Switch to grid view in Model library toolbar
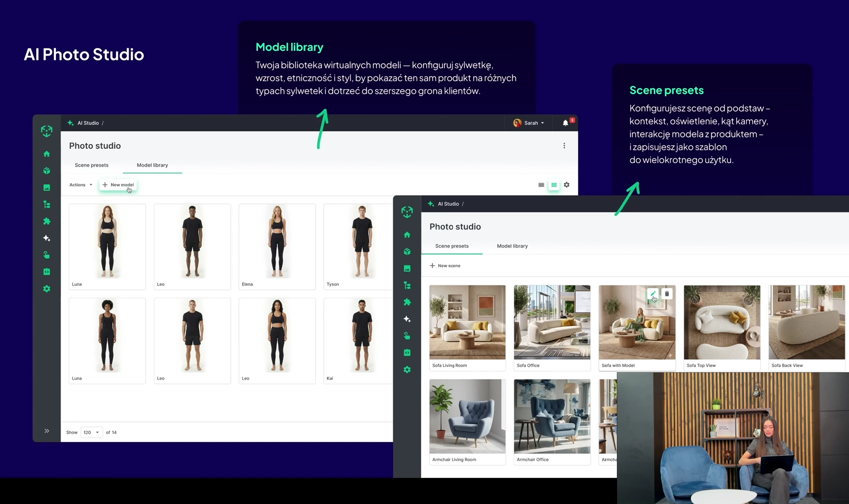Screen dimensions: 849x504 554,185
